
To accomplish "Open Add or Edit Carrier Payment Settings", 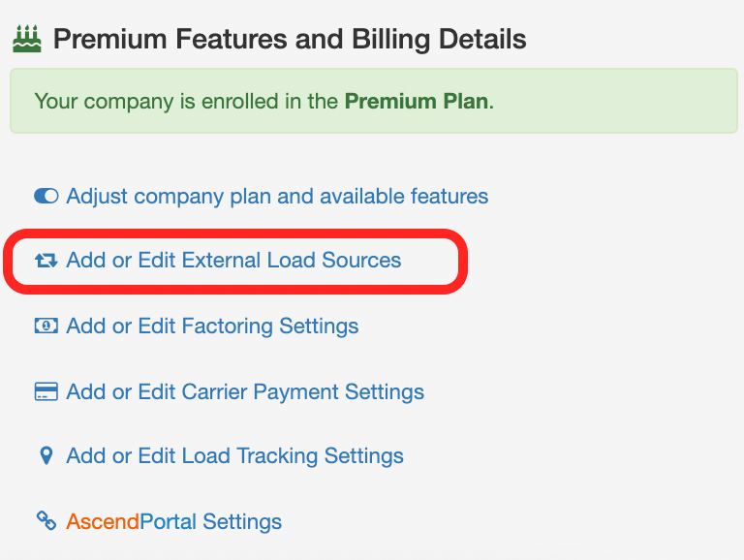I will pos(245,392).
